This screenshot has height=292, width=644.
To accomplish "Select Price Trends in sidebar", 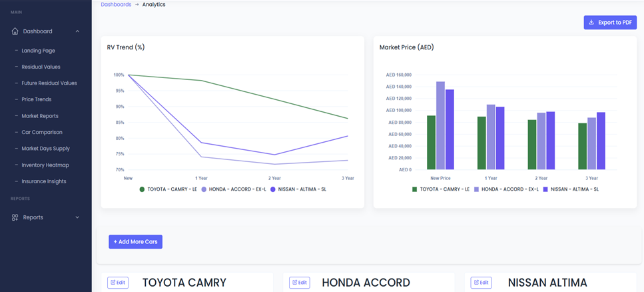I will pos(36,99).
